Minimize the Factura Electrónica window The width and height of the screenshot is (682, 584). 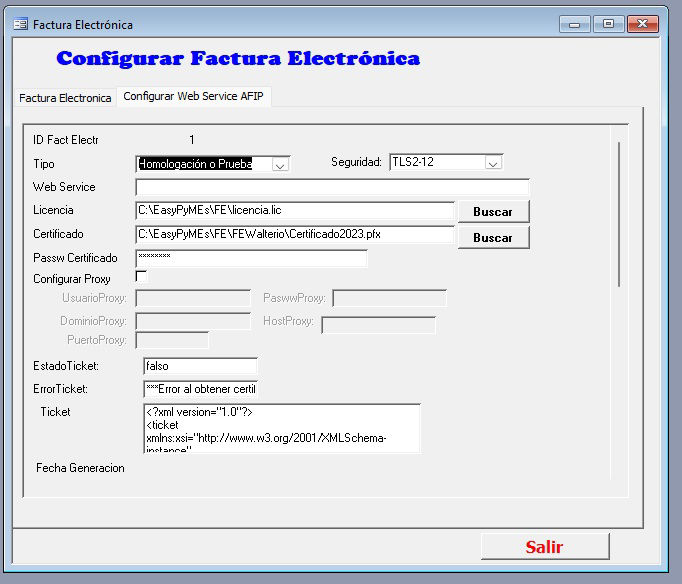tap(574, 24)
